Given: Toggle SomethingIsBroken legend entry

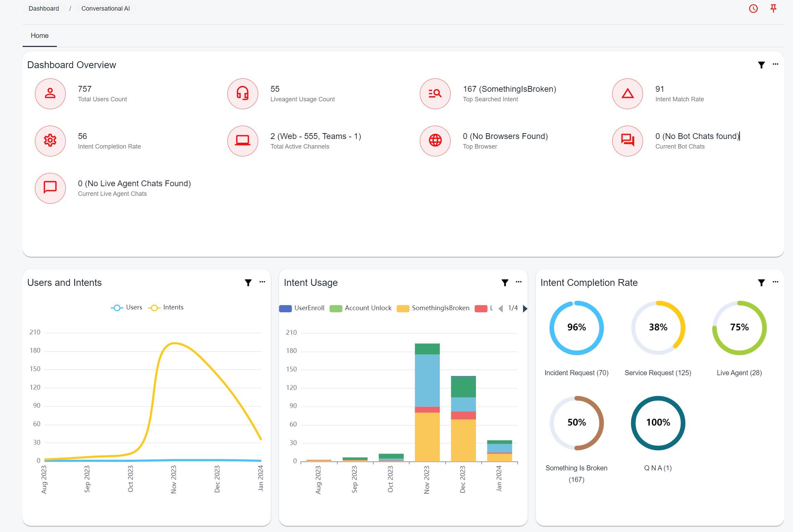Looking at the screenshot, I should [433, 308].
